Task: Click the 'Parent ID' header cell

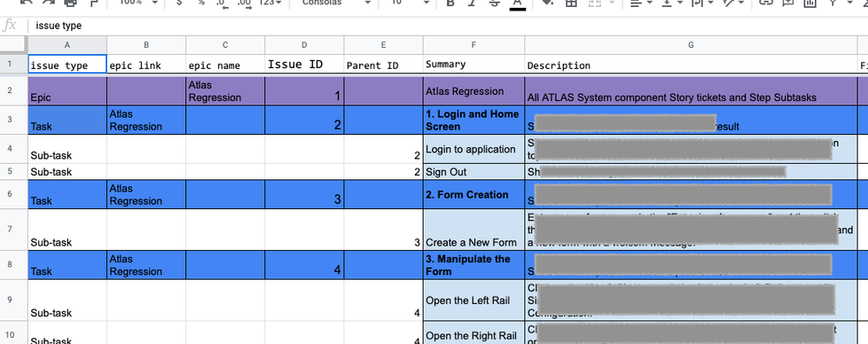Action: (x=384, y=64)
